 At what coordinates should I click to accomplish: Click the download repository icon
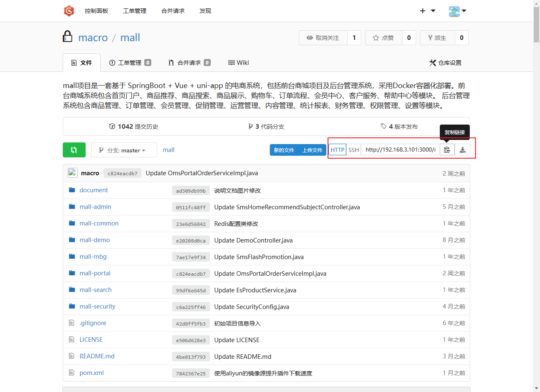click(x=462, y=150)
